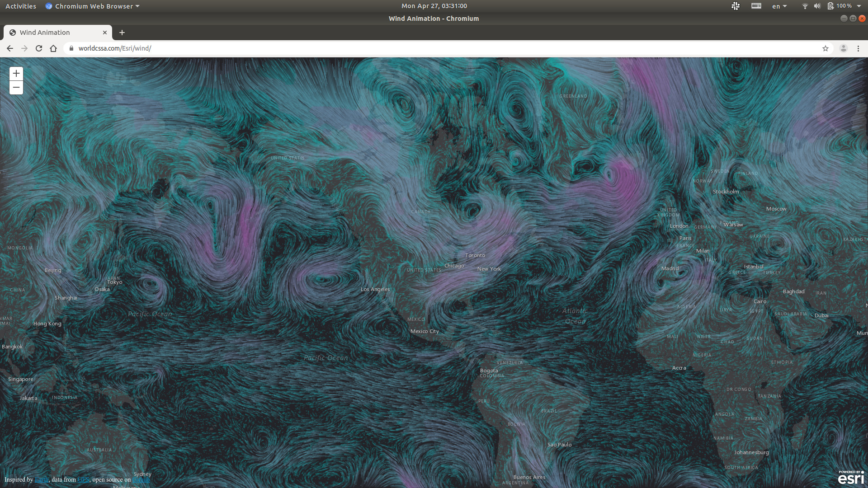
Task: Reload the Wind Animation page
Action: pyautogui.click(x=39, y=48)
